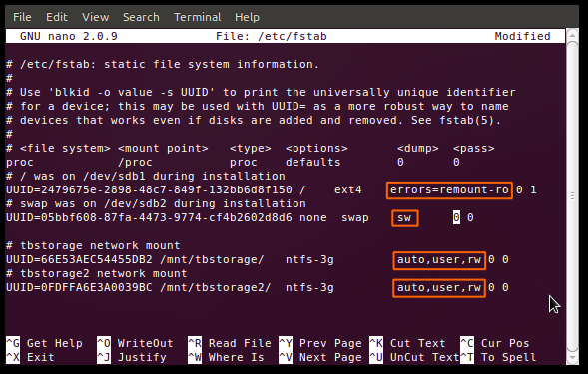Viewport: 588px width, 374px height.
Task: Click the 'errors=remount-ro' option
Action: pos(449,190)
